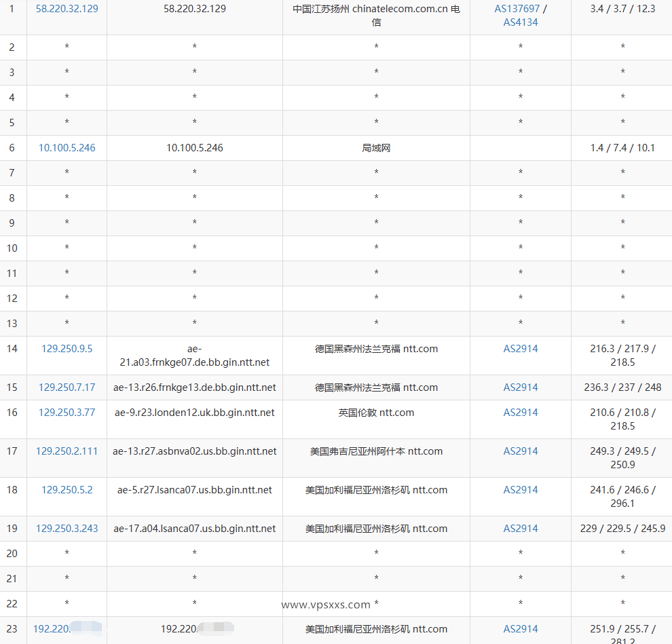Click 美国加利福尼亚州洛杉矶 ntt.com in hop 18
The width and height of the screenshot is (672, 644).
click(376, 490)
